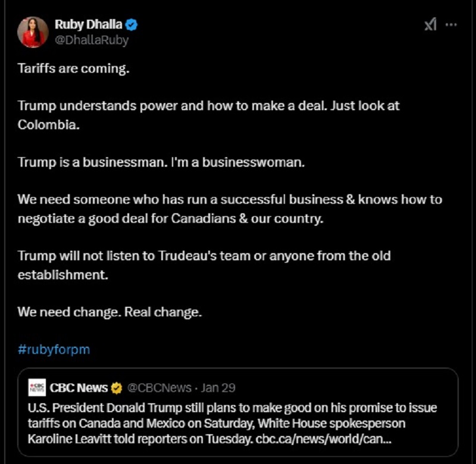This screenshot has height=464, width=476.
Task: Click the Ruby Dhalla display name
Action: coord(88,24)
